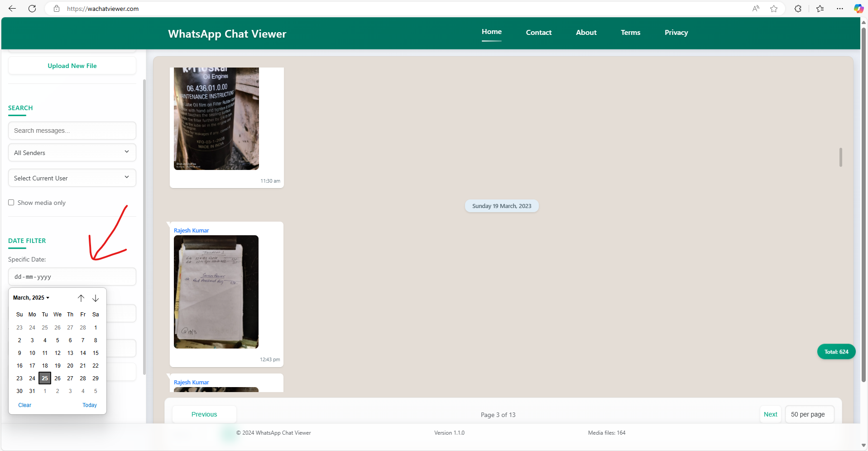Viewport: 868px width, 451px height.
Task: Open the Copilot sidebar
Action: (x=858, y=9)
